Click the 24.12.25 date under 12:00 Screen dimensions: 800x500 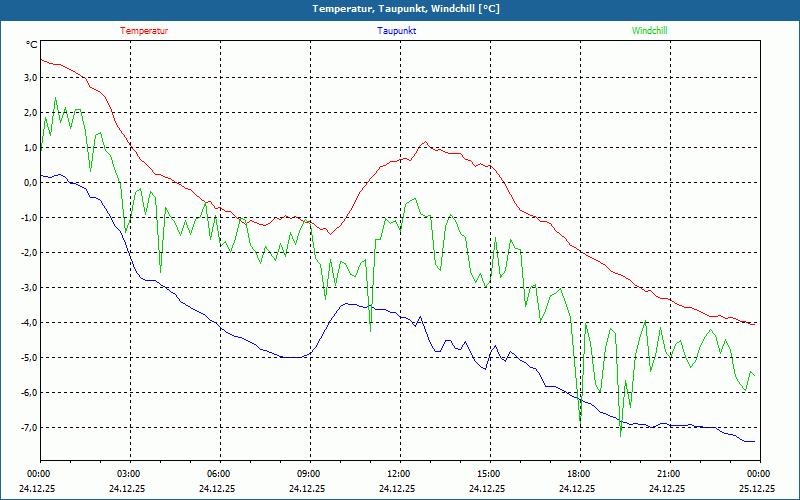tap(397, 488)
